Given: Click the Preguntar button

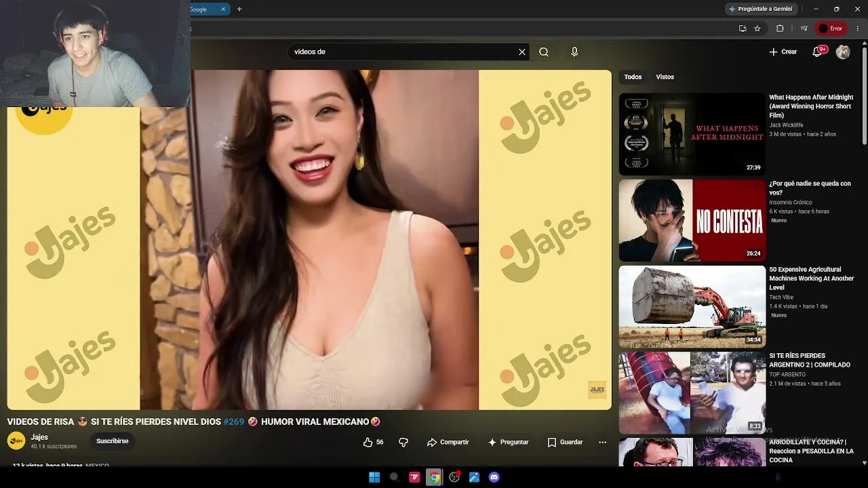Looking at the screenshot, I should [508, 443].
